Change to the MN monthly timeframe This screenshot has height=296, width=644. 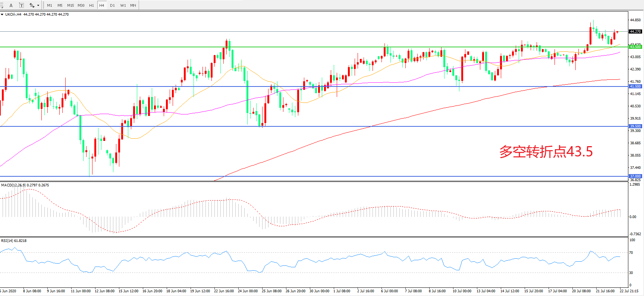coord(133,5)
